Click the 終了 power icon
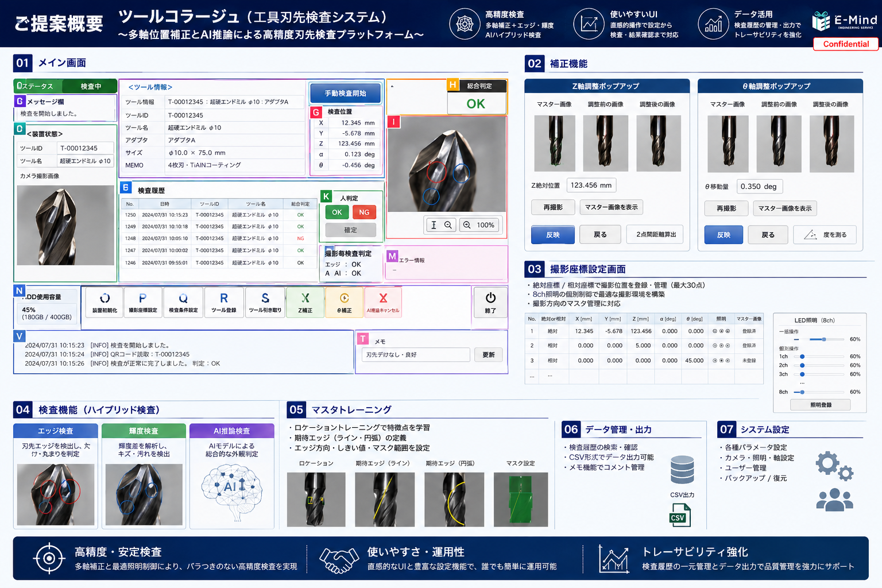The height and width of the screenshot is (588, 882). [x=490, y=301]
